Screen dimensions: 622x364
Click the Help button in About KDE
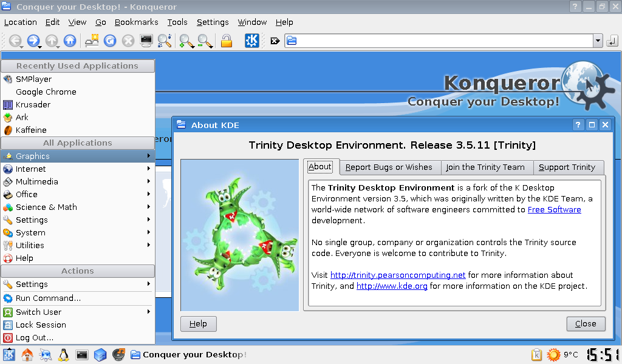[x=199, y=323]
